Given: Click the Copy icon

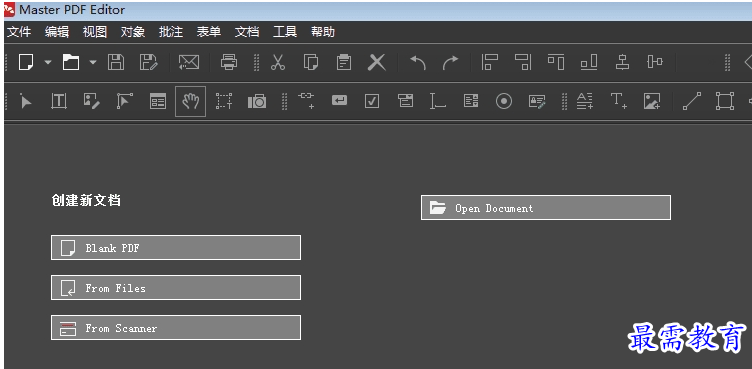Looking at the screenshot, I should (311, 62).
